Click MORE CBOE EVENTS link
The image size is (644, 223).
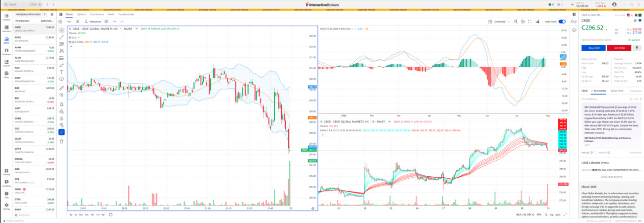pyautogui.click(x=612, y=177)
